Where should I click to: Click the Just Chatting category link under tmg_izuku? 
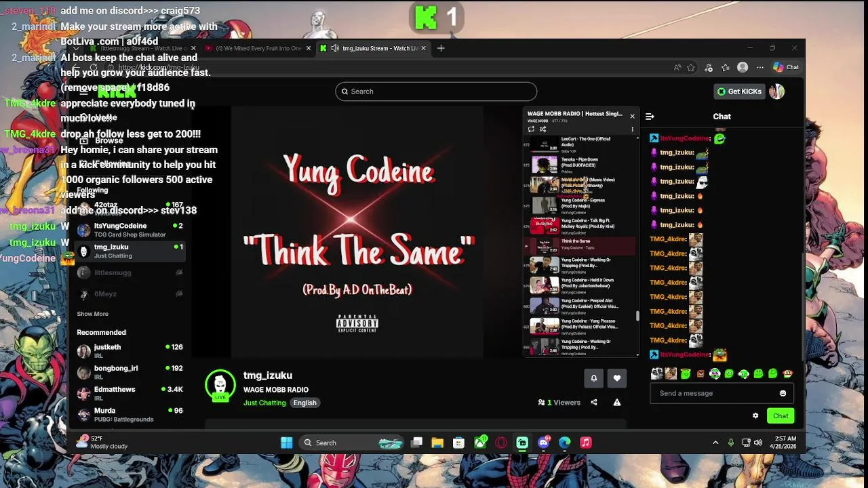264,403
